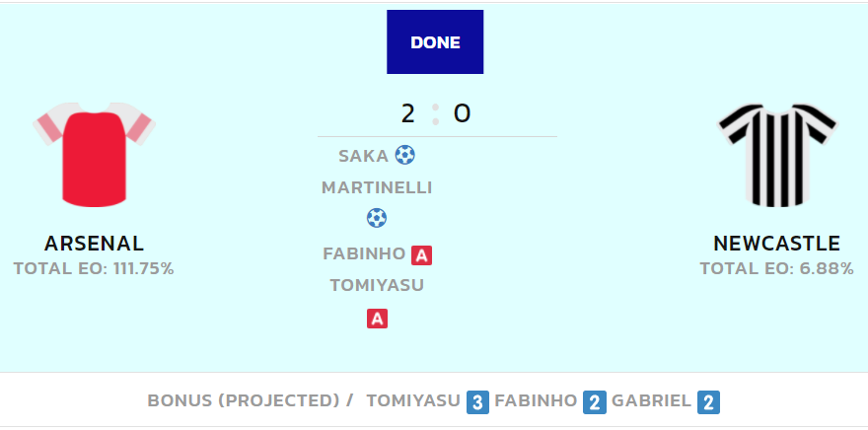Click TOMIYASU in the assists list

click(x=377, y=286)
